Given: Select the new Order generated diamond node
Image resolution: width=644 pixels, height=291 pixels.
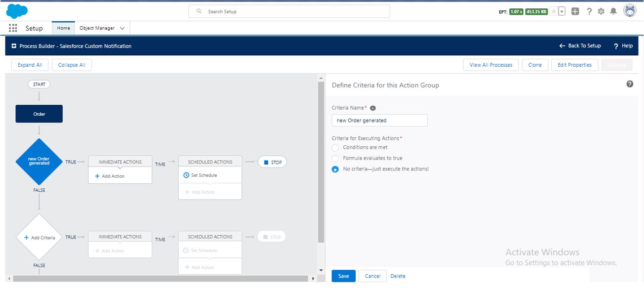Looking at the screenshot, I should [39, 162].
